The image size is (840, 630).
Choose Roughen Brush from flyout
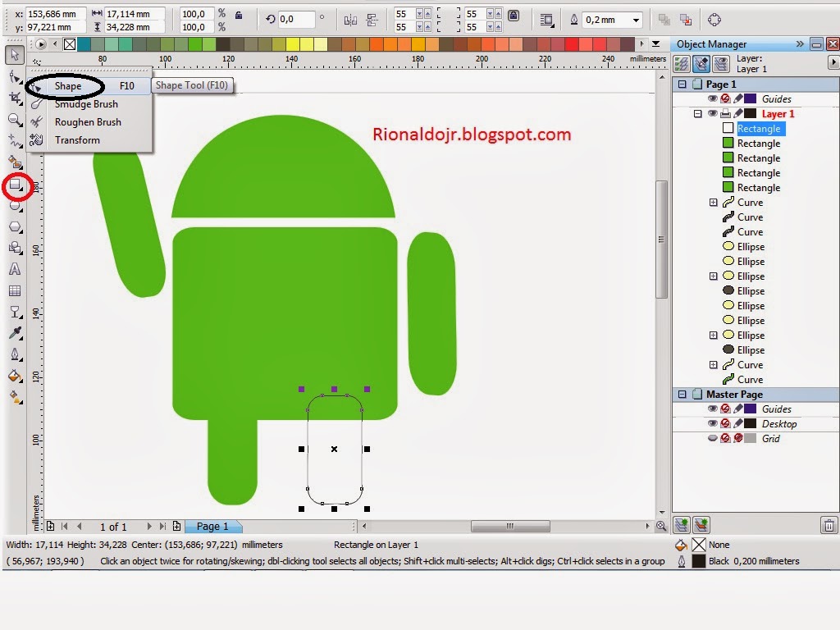[89, 122]
